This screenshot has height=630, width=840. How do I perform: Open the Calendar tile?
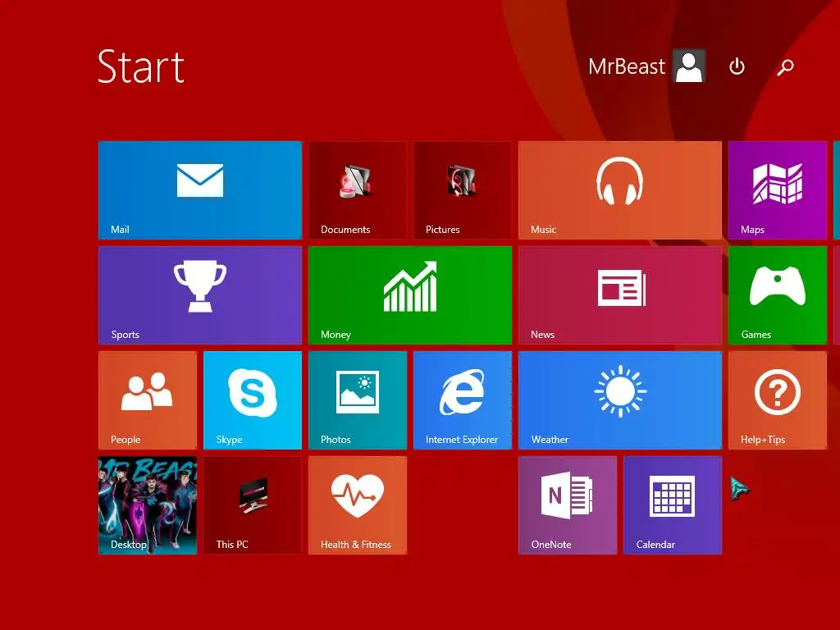(673, 505)
